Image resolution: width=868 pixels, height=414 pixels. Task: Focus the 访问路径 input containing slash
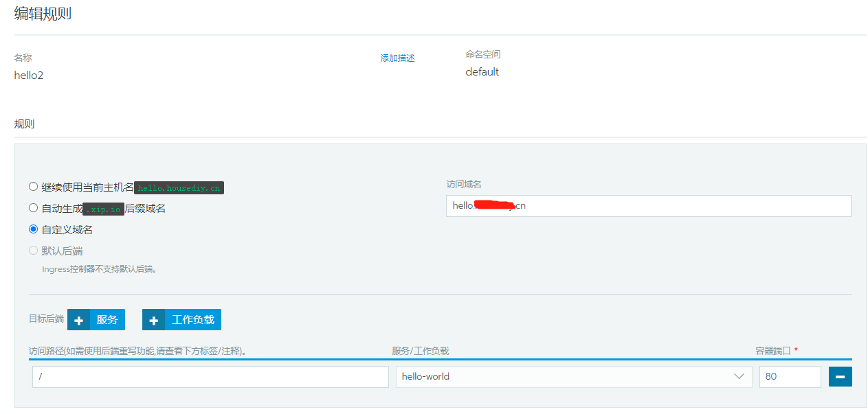point(210,376)
